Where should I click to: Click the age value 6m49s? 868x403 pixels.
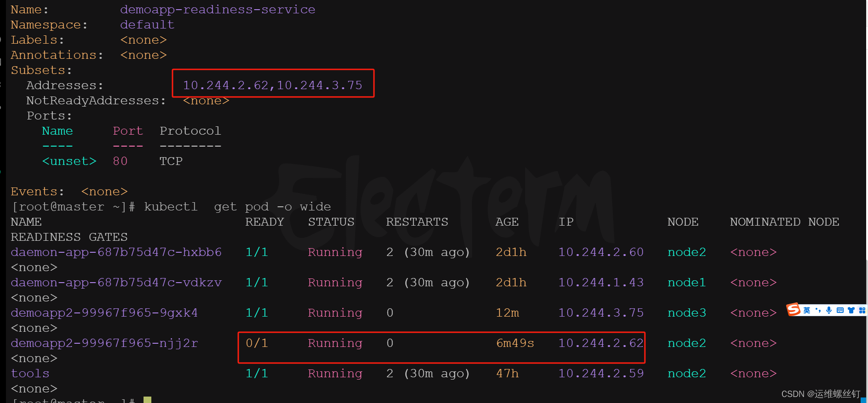pyautogui.click(x=515, y=343)
